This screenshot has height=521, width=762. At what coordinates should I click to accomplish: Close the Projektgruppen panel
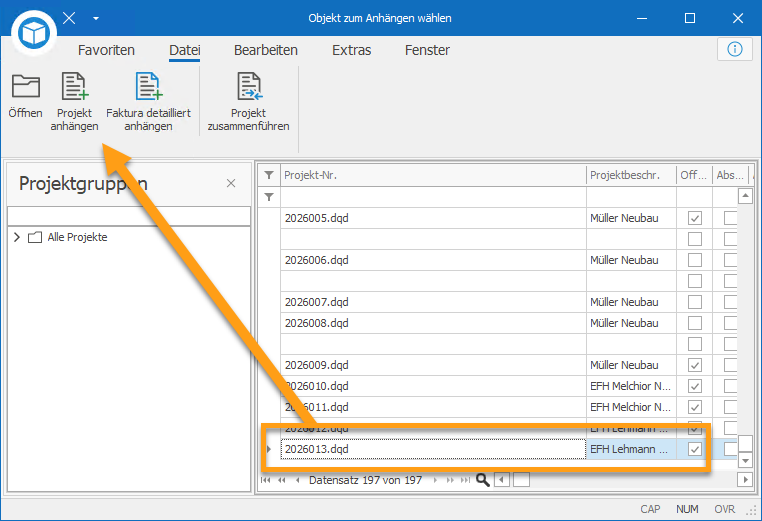click(231, 183)
